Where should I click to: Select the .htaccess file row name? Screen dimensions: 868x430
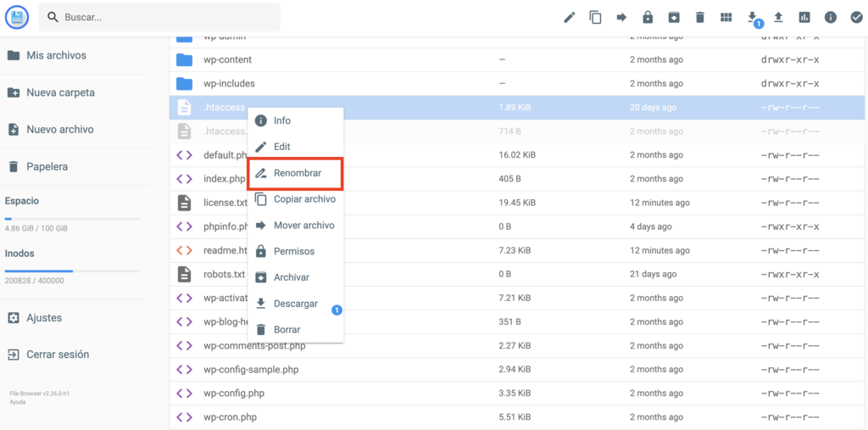(x=224, y=108)
